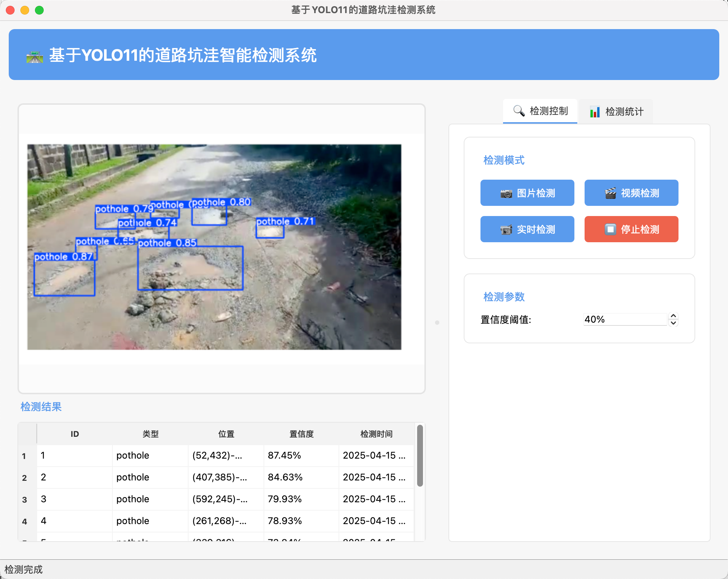The image size is (728, 579).
Task: Click the bar chart icon on 检测统计 tab
Action: tap(595, 112)
